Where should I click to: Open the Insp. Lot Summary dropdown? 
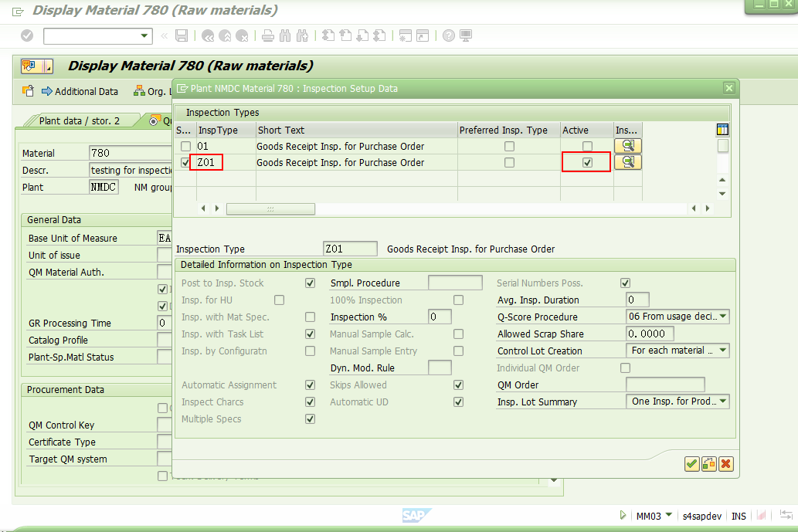coord(724,401)
